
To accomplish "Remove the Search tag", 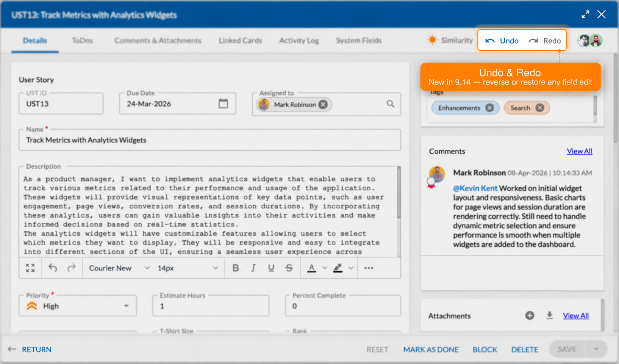I will click(x=539, y=108).
